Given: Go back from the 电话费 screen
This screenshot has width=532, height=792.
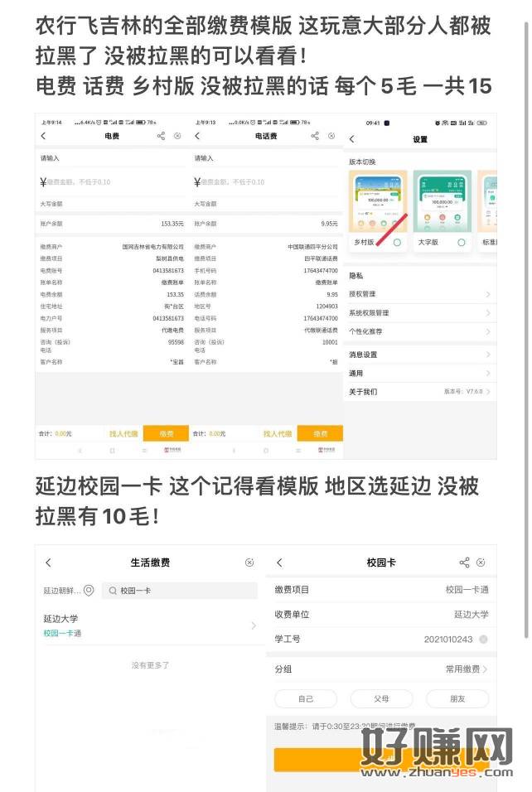Looking at the screenshot, I should coord(197,136).
